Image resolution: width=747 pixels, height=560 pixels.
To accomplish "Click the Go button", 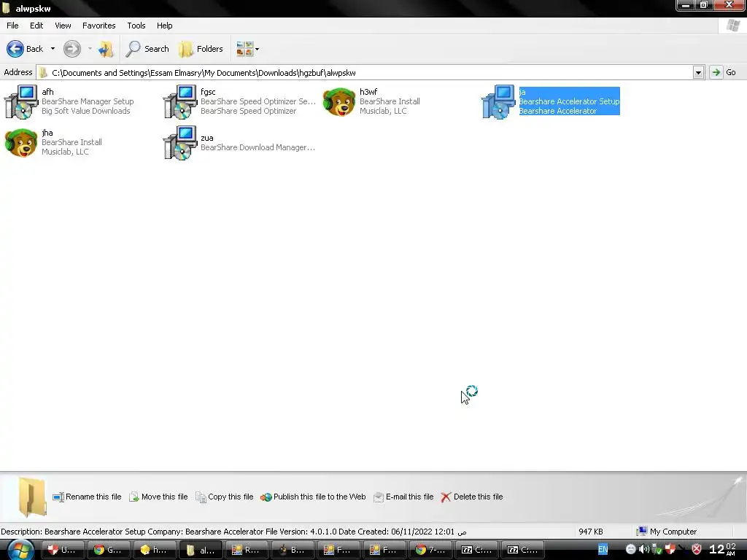I will point(724,72).
